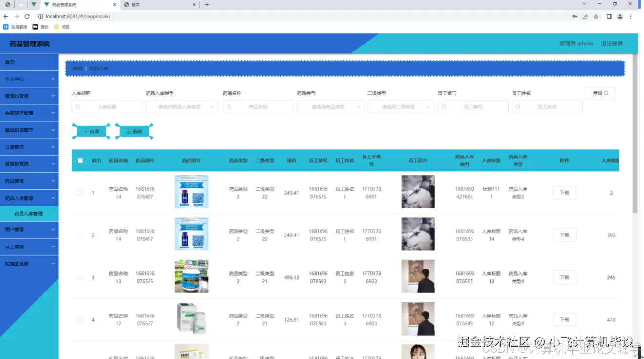644x359 pixels.
Task: Expand 客服聊天管理 in the sidebar
Action: pos(29,113)
